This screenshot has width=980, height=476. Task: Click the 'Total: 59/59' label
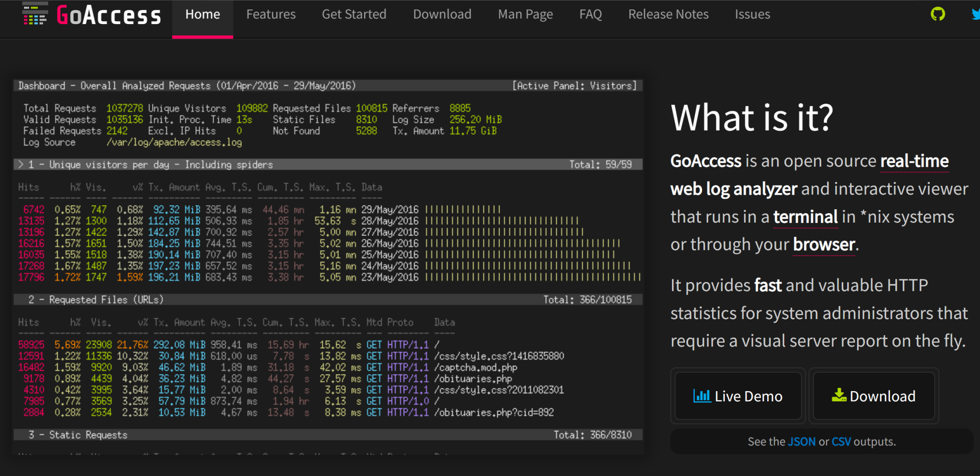(600, 164)
